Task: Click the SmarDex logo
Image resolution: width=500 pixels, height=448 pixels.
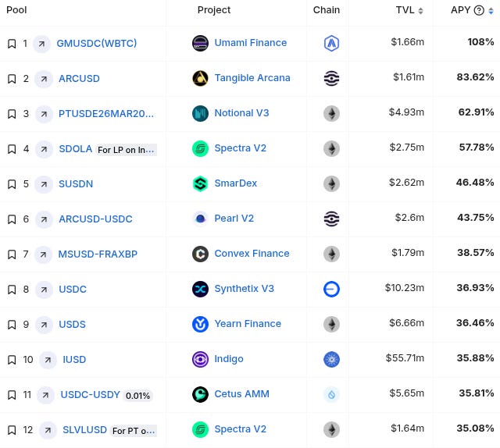Action: [x=200, y=183]
